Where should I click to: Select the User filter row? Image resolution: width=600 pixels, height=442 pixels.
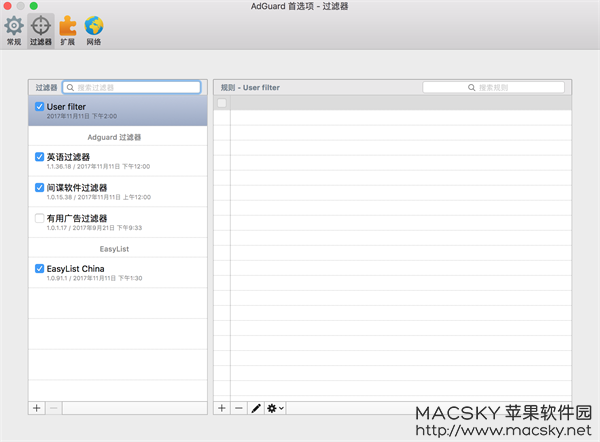(118, 111)
